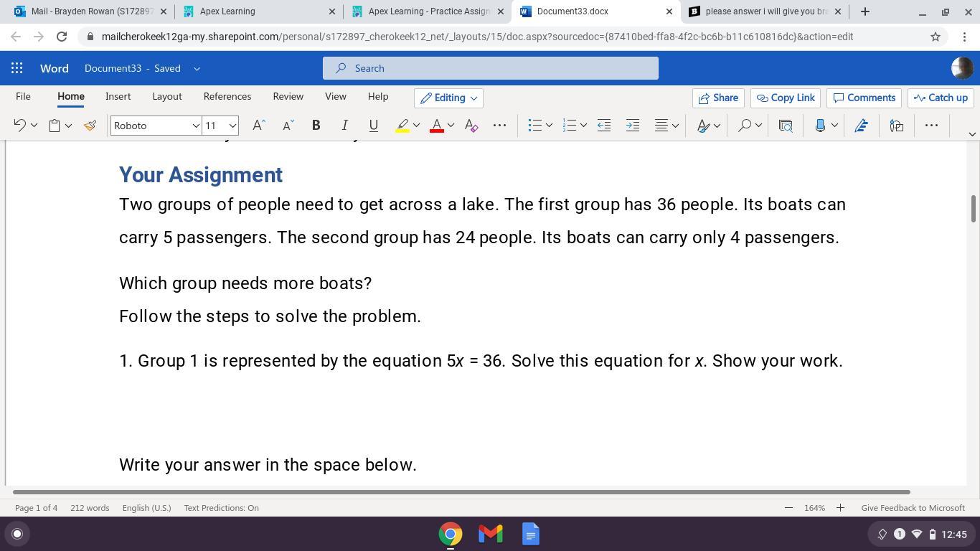
Task: Open the Editor pen icon
Action: 862,126
